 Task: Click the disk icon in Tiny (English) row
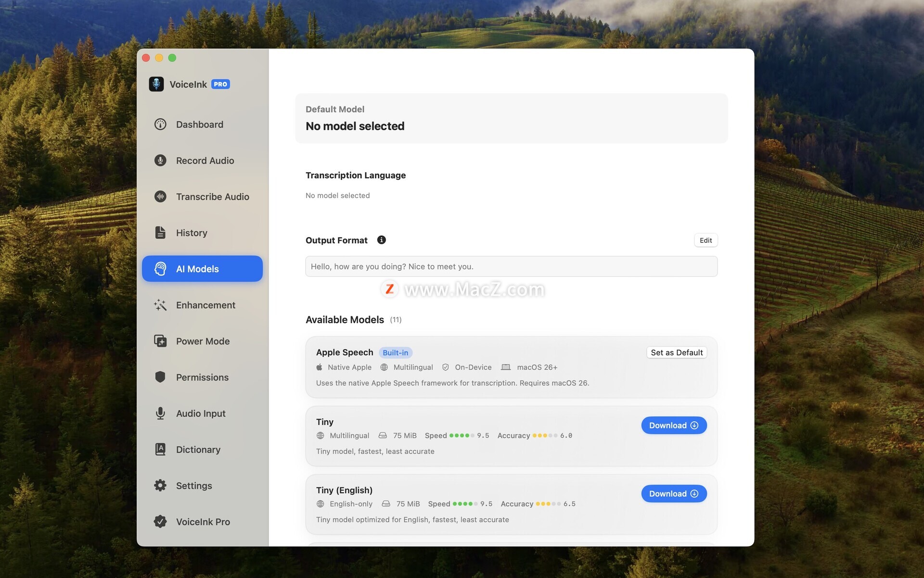point(386,504)
